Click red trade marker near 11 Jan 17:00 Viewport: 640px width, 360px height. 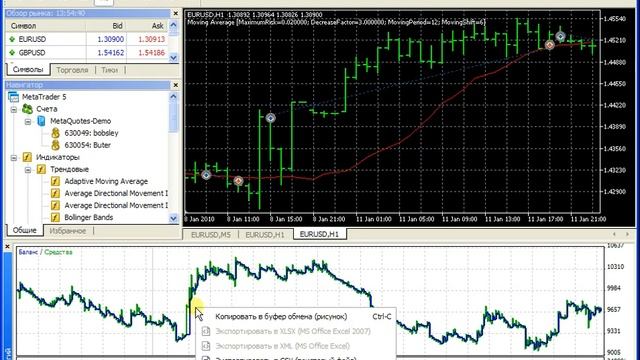click(x=550, y=44)
